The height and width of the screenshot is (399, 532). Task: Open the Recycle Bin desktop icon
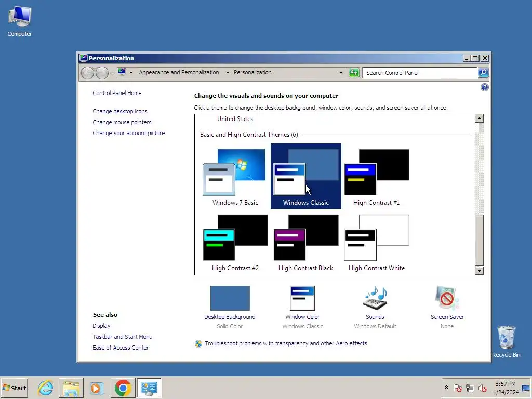click(506, 341)
